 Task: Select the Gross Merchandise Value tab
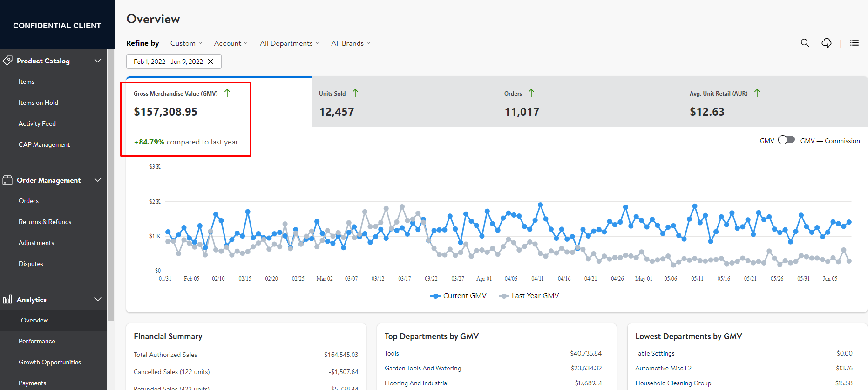click(x=219, y=102)
